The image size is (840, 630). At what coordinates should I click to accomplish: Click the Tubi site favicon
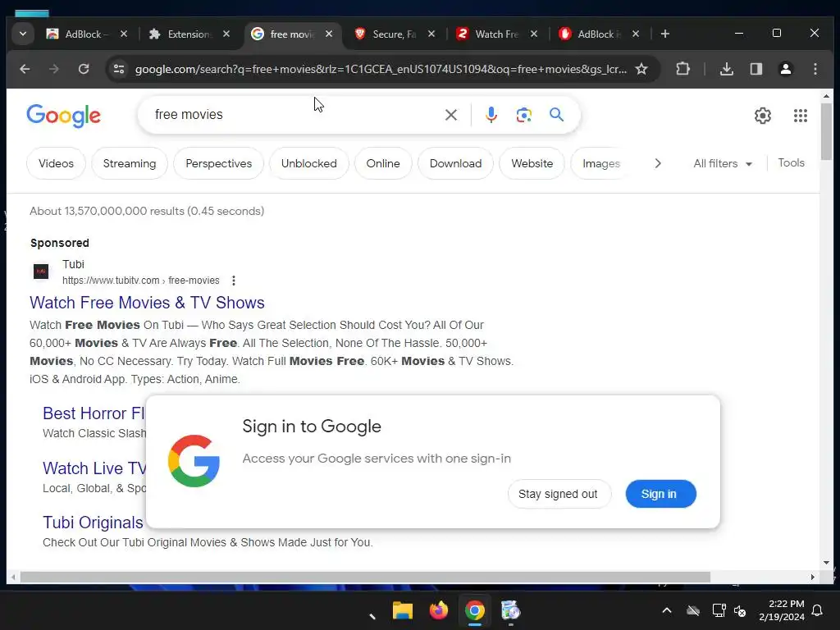coord(41,272)
